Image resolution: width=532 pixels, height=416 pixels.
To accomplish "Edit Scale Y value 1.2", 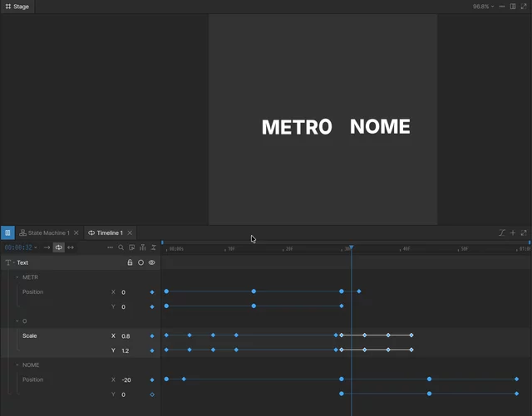I will tap(126, 351).
